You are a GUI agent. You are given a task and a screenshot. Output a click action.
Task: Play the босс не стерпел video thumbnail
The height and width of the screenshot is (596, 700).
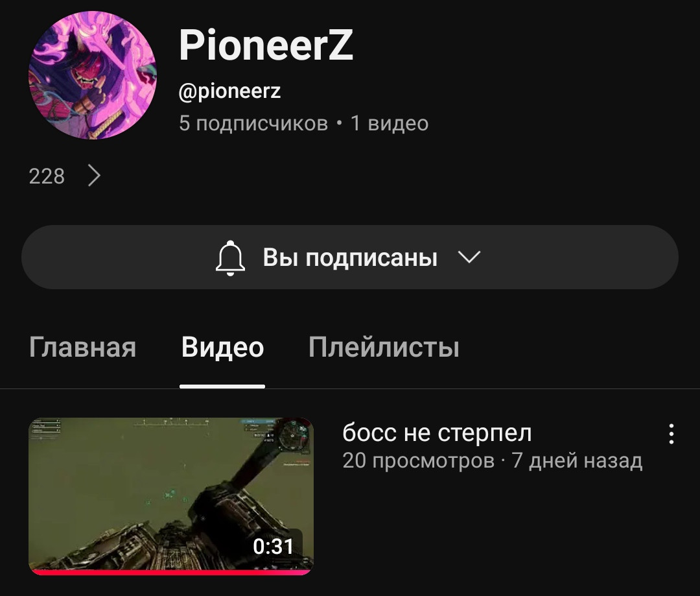coord(171,496)
